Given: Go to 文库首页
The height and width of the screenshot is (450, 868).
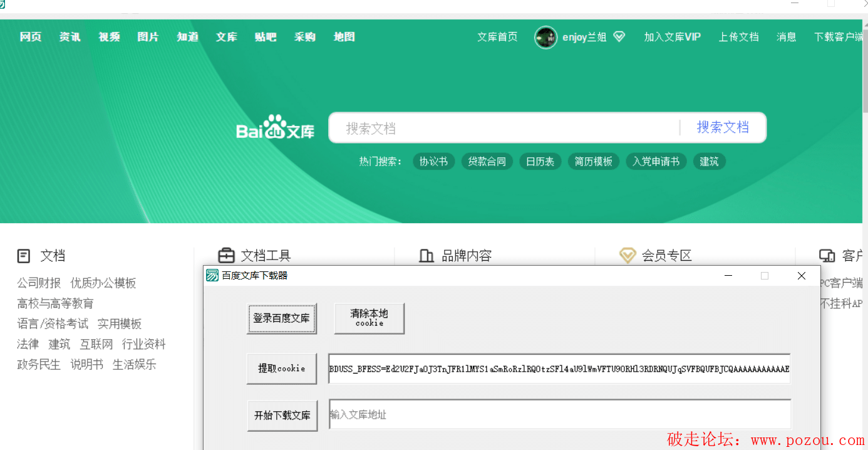Looking at the screenshot, I should (x=497, y=37).
